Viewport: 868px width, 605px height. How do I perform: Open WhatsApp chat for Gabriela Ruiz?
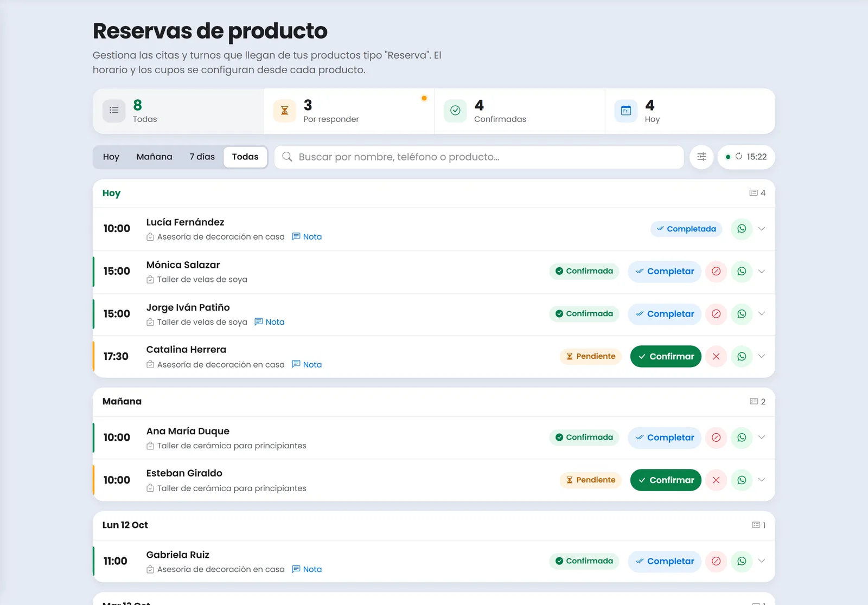click(742, 561)
